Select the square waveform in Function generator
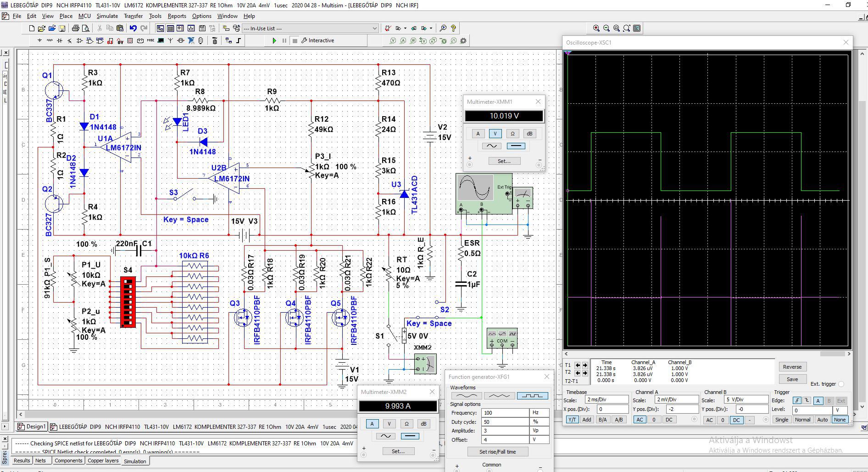868x472 pixels. pyautogui.click(x=532, y=396)
